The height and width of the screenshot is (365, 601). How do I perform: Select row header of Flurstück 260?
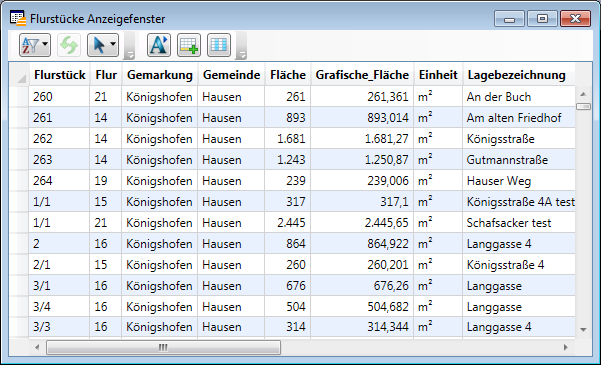pos(19,97)
